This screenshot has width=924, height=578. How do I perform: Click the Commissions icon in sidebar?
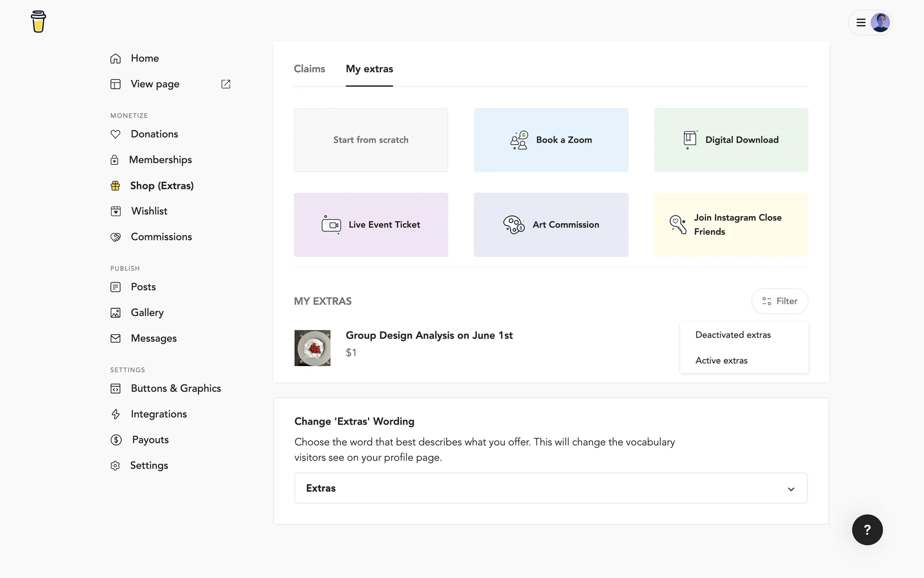[x=115, y=237]
